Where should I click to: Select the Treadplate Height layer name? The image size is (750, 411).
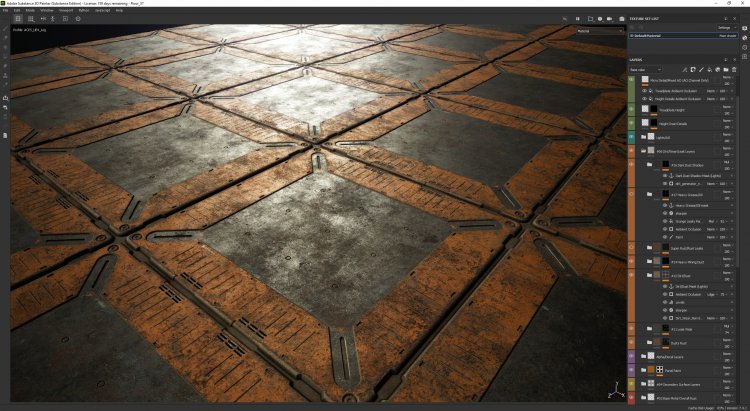[672, 110]
